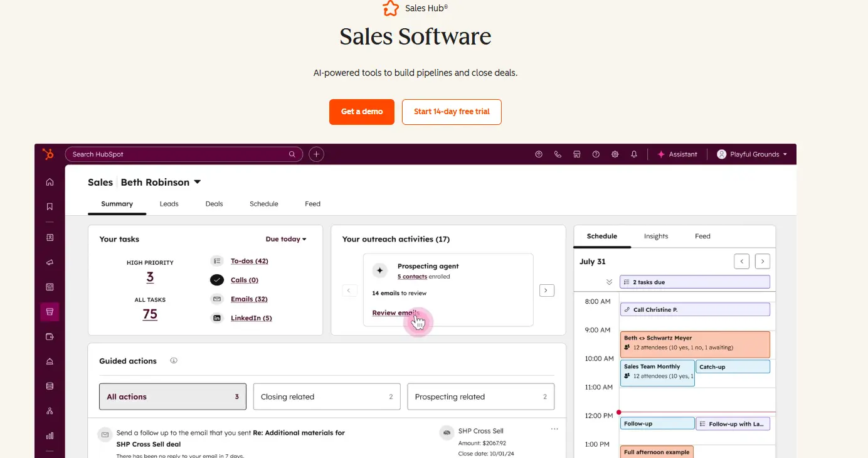The height and width of the screenshot is (458, 868).
Task: Click the Review emails link
Action: [x=395, y=313]
